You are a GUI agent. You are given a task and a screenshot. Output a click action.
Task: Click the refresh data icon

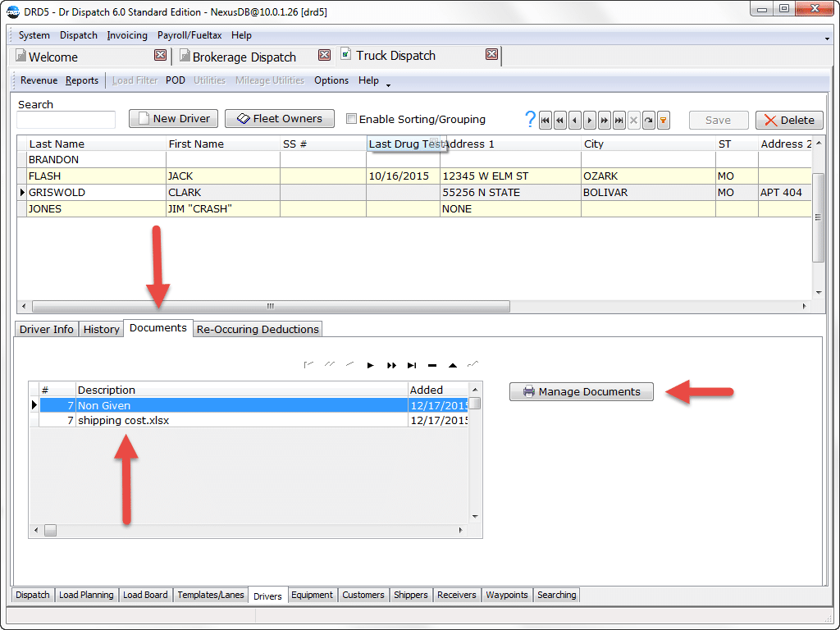[648, 120]
